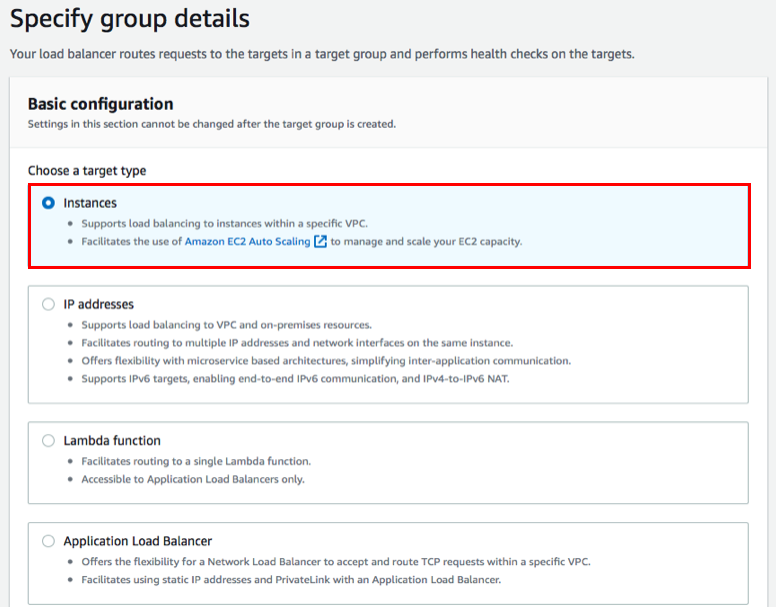Click the single Lambda function routing bullet
The height and width of the screenshot is (607, 776).
[x=196, y=461]
